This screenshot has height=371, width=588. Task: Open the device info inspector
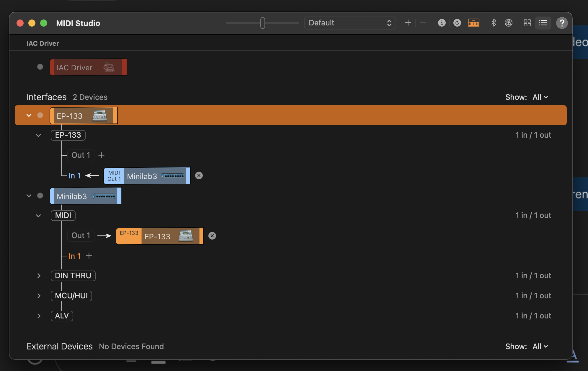(442, 23)
